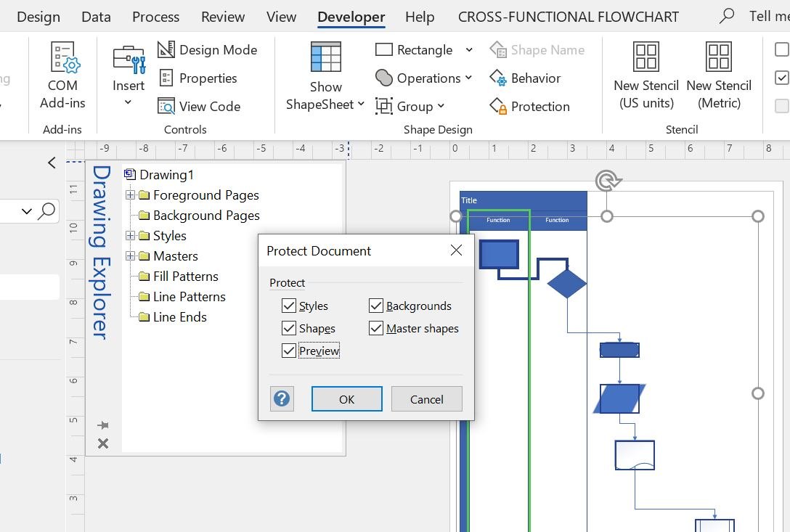Open View Code editor

[199, 106]
